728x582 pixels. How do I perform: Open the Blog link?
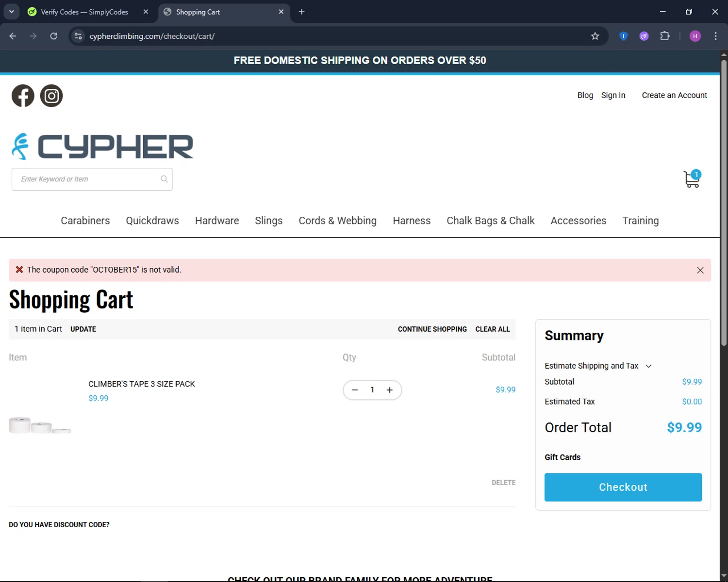coord(585,95)
